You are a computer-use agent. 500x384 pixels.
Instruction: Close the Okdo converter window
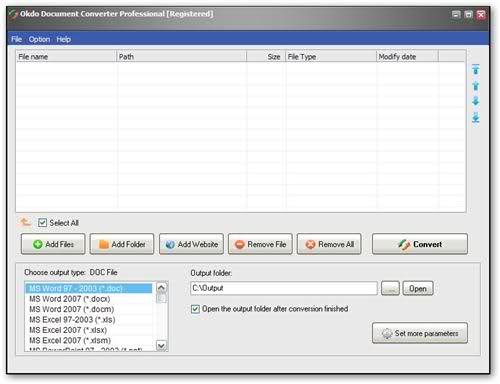coord(481,14)
